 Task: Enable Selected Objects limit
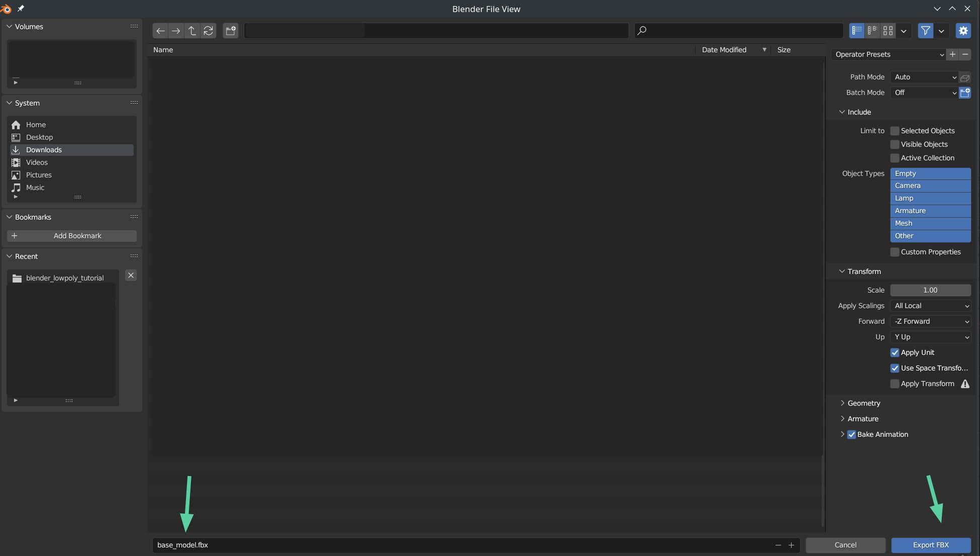[895, 131]
